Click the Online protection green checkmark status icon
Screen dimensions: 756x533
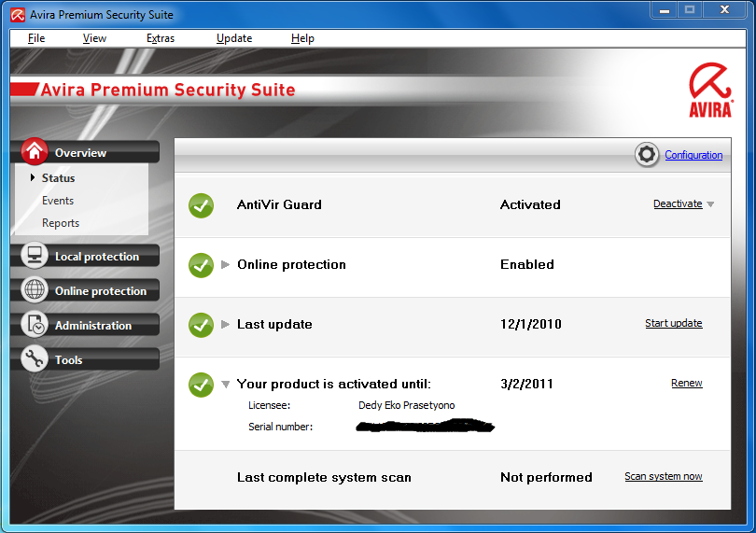(201, 265)
